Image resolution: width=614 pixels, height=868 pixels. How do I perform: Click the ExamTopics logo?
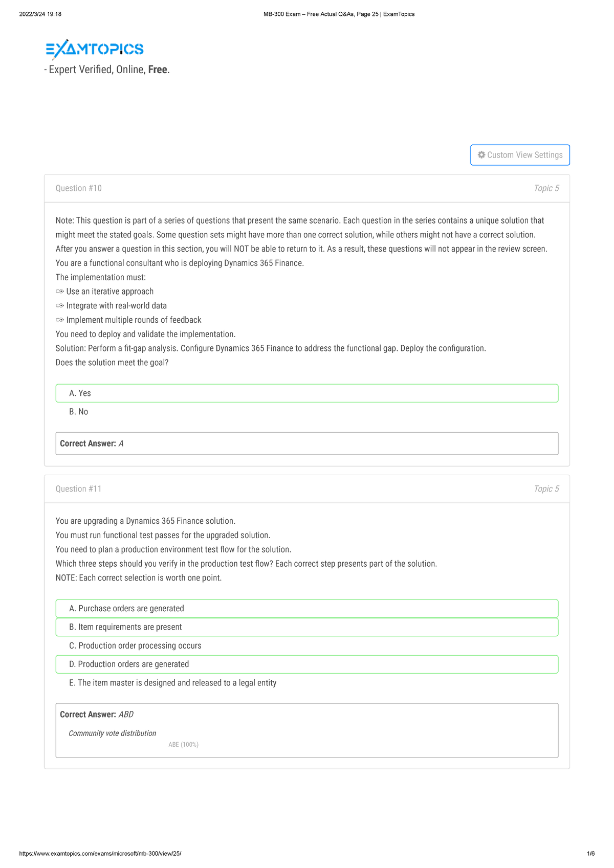pyautogui.click(x=94, y=48)
